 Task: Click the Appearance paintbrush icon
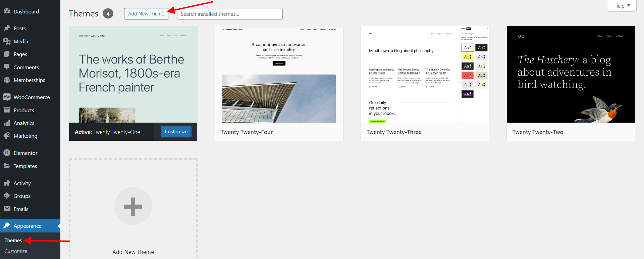(7, 226)
